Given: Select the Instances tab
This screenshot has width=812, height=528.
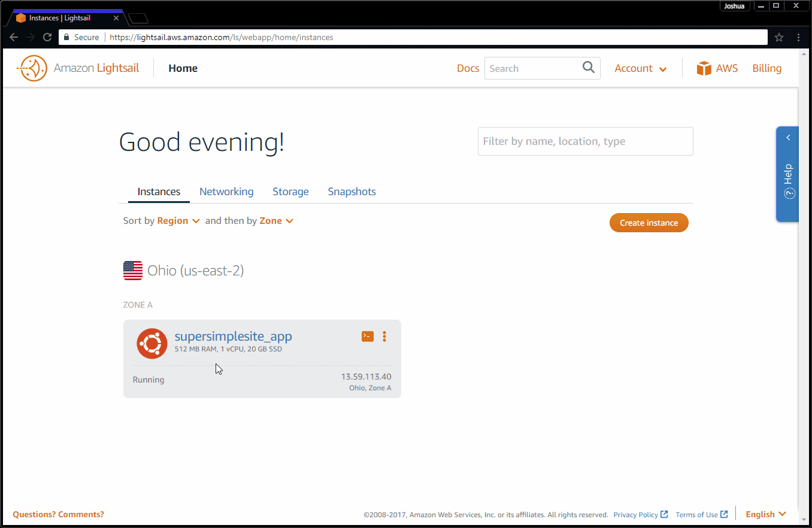Looking at the screenshot, I should (x=159, y=192).
